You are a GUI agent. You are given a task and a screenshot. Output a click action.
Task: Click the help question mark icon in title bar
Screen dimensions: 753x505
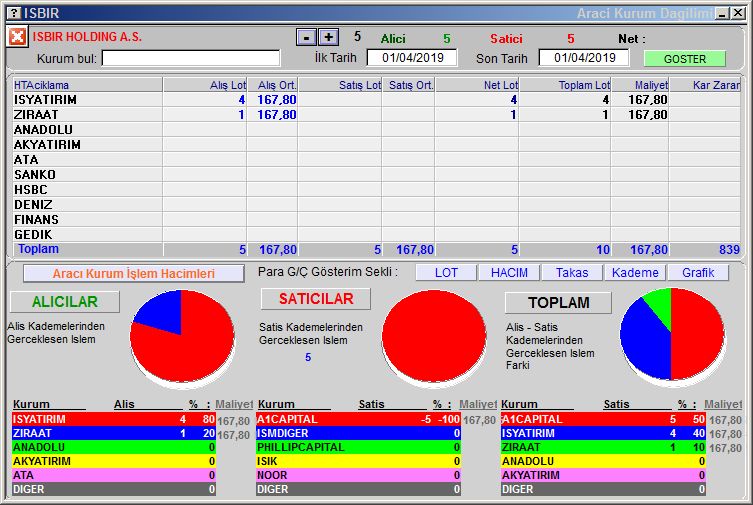tap(15, 13)
